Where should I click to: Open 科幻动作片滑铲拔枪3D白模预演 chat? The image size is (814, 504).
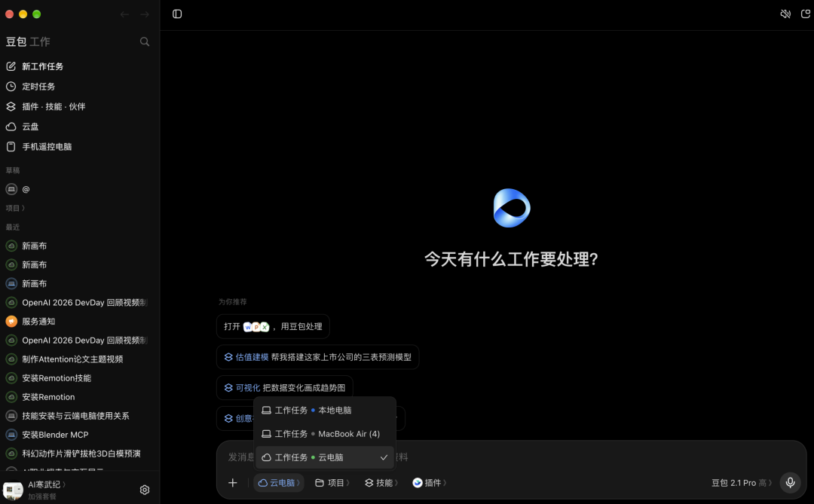pos(79,454)
